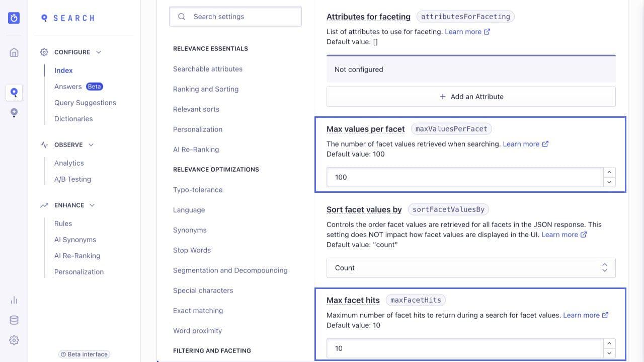Open the database Data Sources icon
Image resolution: width=644 pixels, height=362 pixels.
point(14,320)
